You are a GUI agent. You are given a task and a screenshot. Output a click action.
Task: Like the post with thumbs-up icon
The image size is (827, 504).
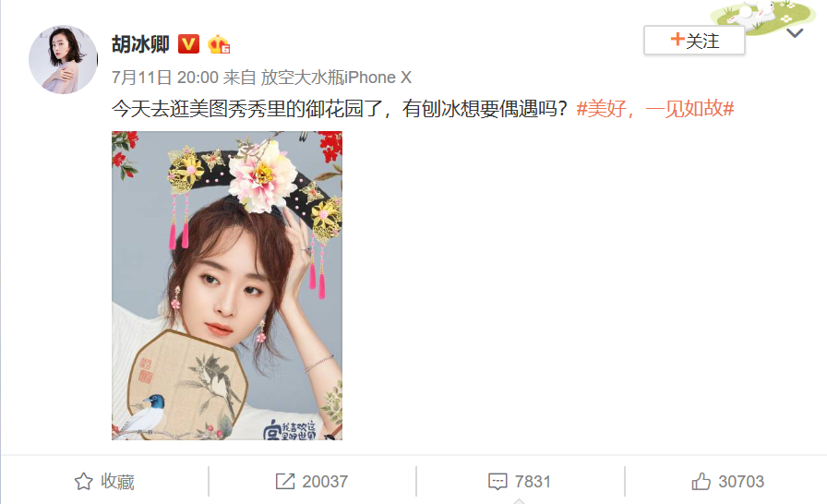(701, 481)
